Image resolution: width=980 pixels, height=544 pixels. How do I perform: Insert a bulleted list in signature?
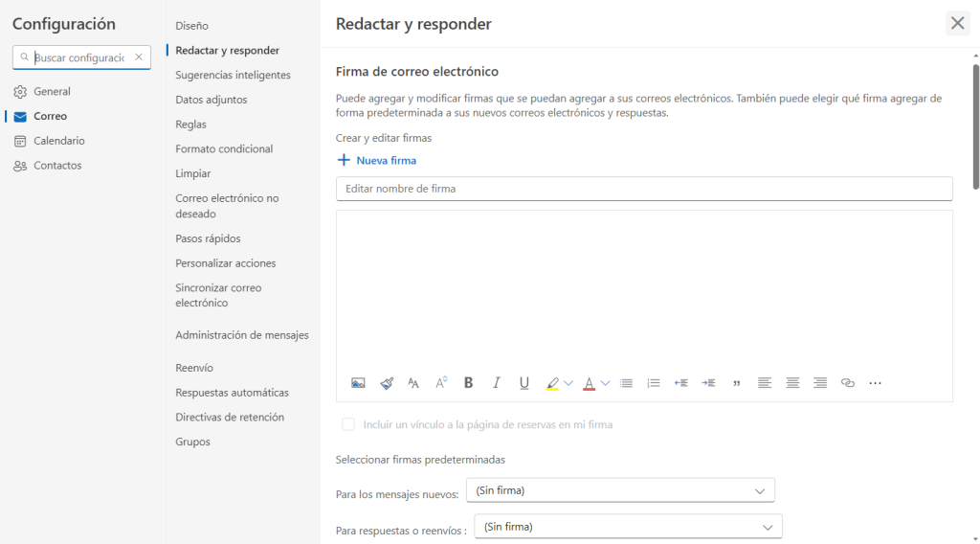click(x=626, y=383)
